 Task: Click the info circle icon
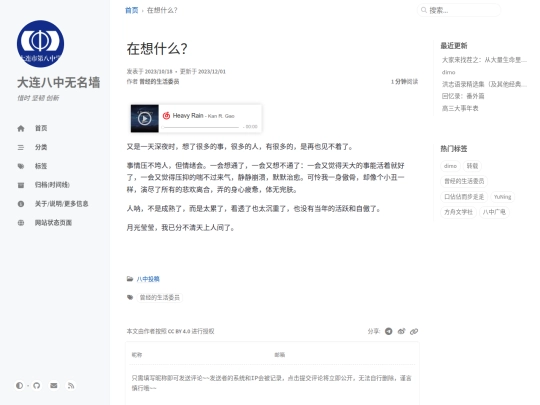pyautogui.click(x=21, y=204)
